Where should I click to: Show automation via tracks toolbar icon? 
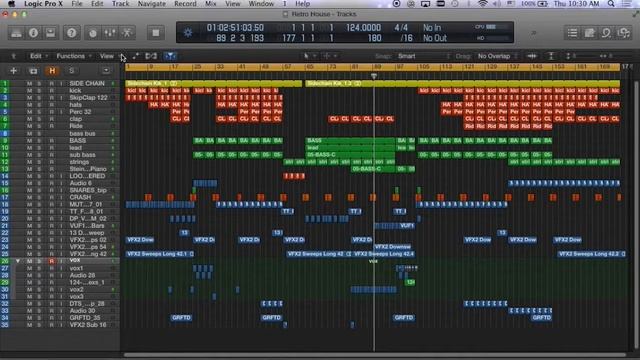click(x=136, y=56)
